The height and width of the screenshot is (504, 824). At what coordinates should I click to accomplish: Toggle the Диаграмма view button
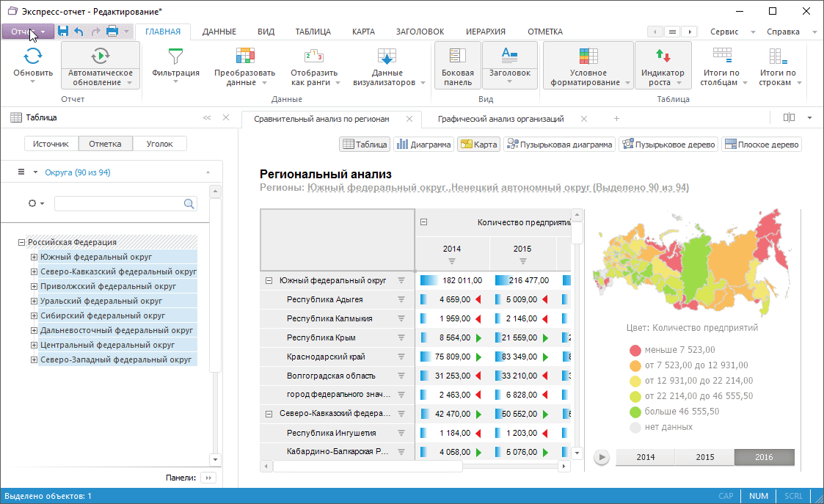click(423, 145)
